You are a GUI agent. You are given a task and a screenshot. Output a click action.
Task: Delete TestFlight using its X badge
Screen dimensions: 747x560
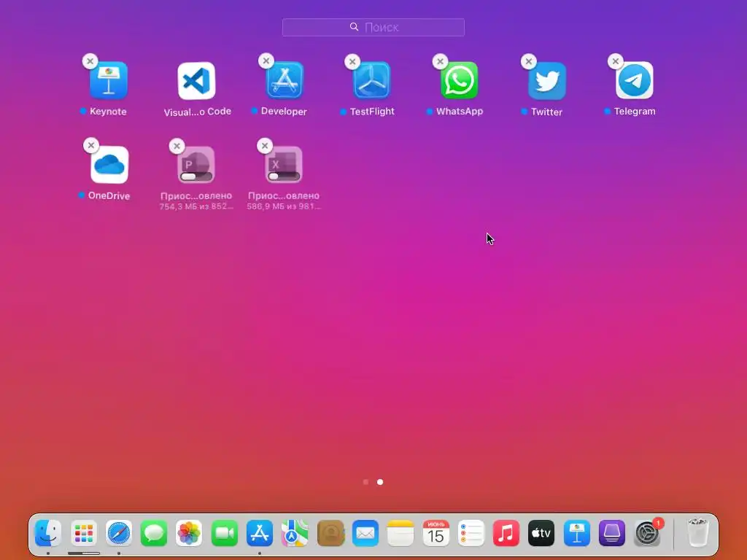coord(352,61)
